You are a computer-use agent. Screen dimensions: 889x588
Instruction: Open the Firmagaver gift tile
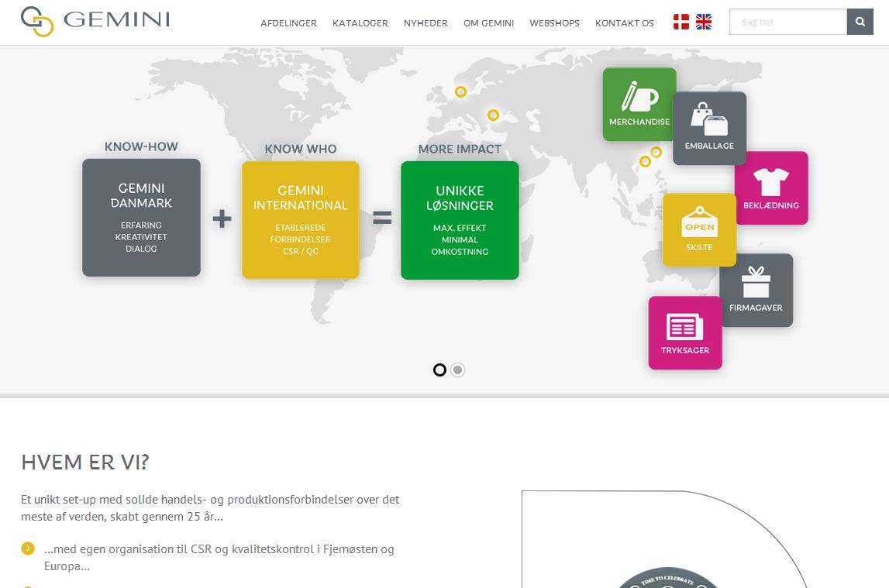click(756, 290)
